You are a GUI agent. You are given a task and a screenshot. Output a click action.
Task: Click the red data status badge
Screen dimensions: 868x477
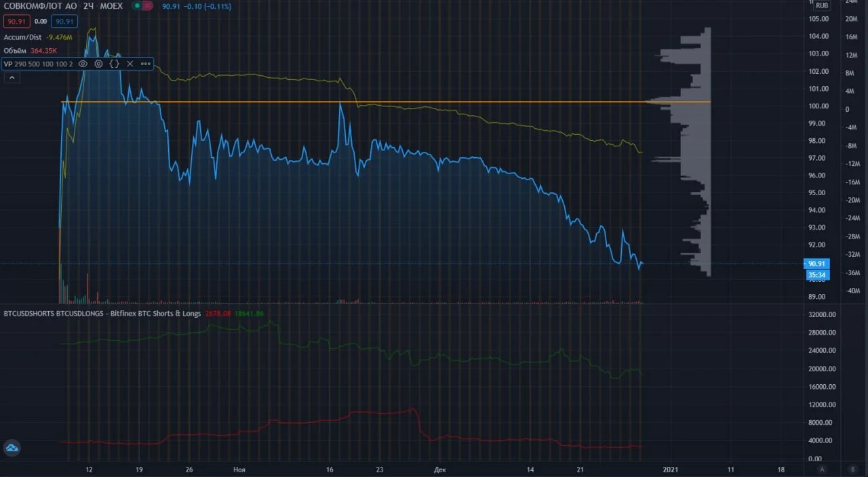[x=149, y=6]
